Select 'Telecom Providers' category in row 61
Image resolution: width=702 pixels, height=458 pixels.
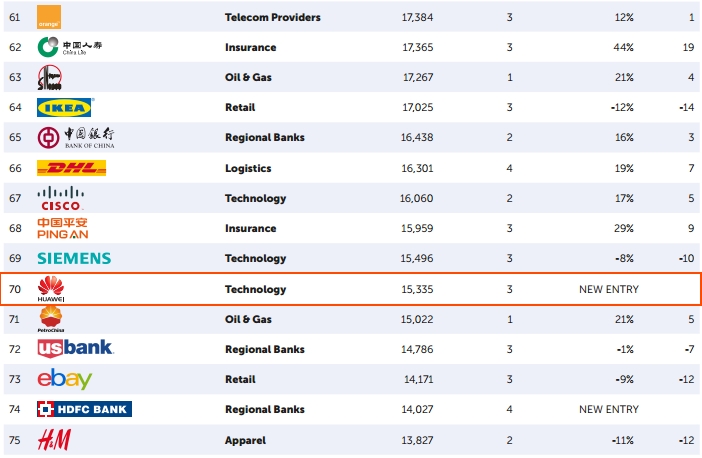[x=273, y=17]
